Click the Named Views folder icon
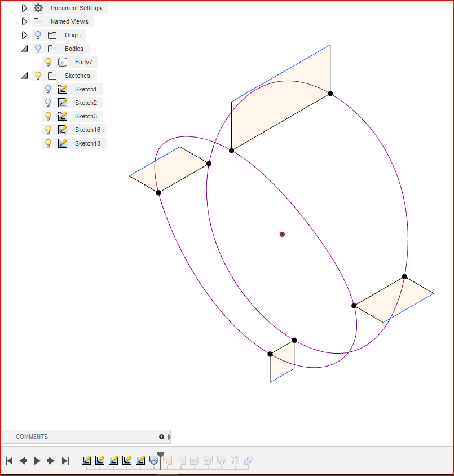454x476 pixels. 38,21
